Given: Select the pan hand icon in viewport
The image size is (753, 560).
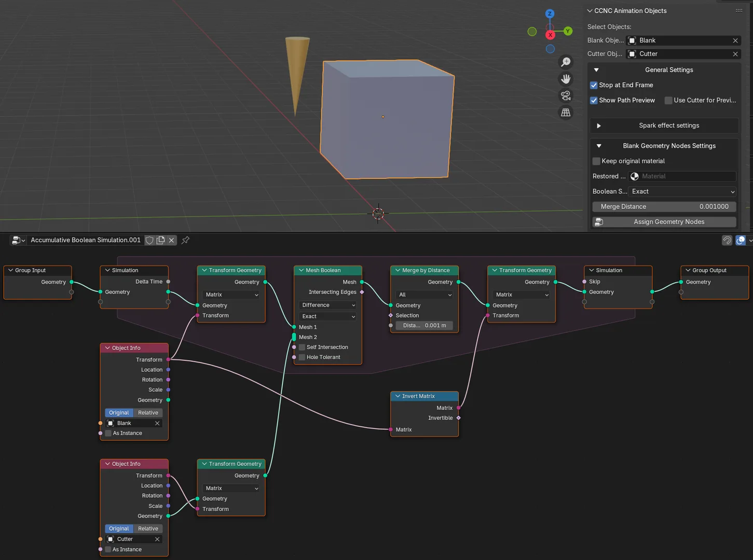Looking at the screenshot, I should 566,79.
